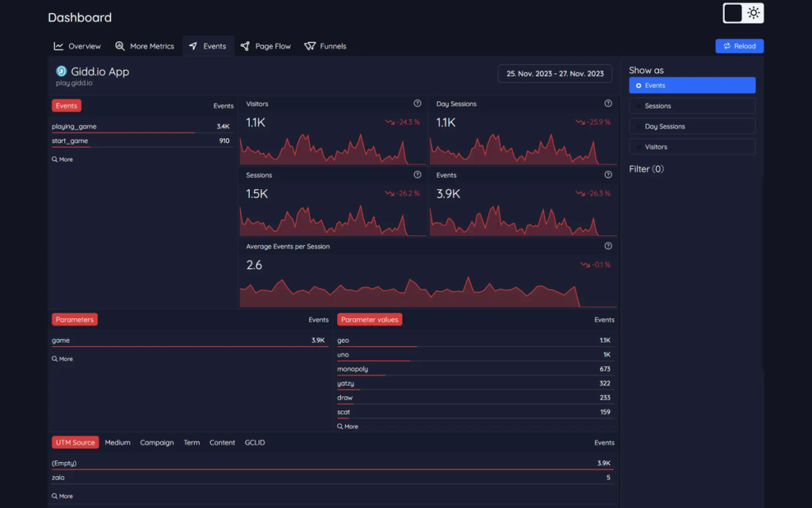812x508 pixels.
Task: Click the uno parameter value row
Action: [x=475, y=355]
